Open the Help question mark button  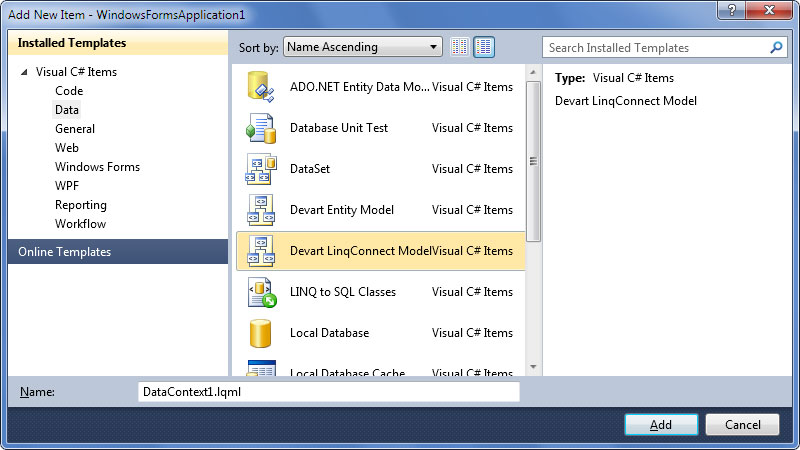tap(731, 10)
